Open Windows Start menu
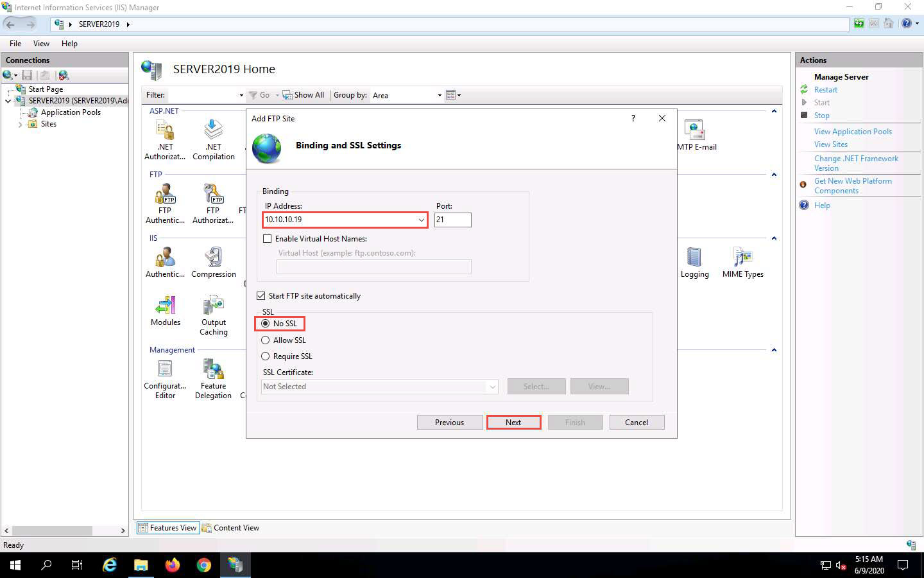This screenshot has width=924, height=578. [x=15, y=565]
